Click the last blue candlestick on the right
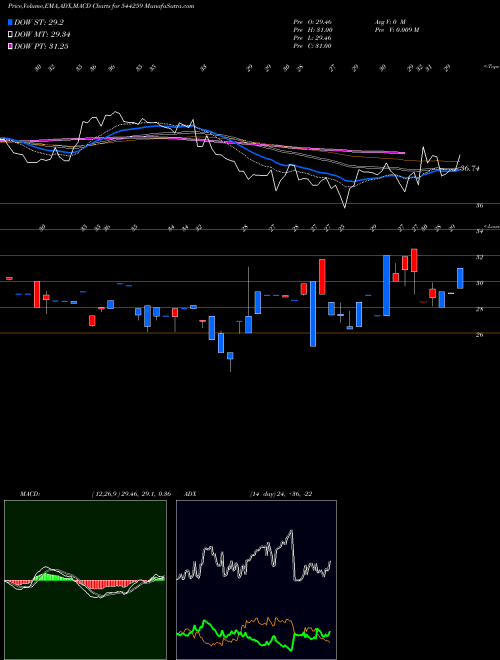Viewport: 500px width, 660px height. point(460,278)
